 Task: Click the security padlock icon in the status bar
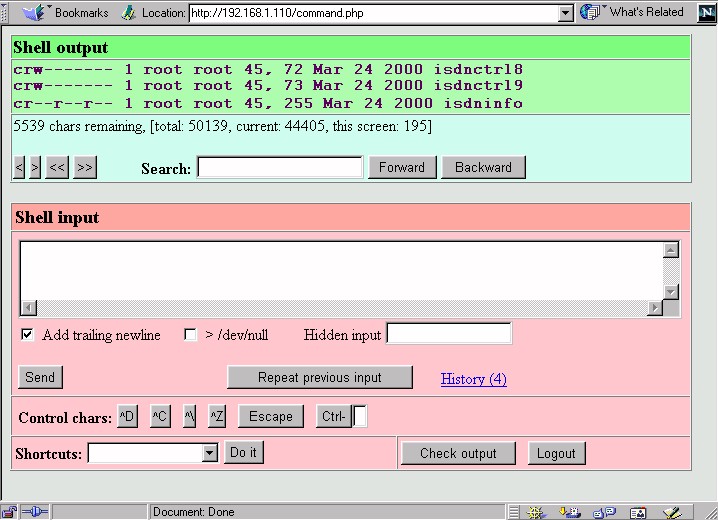[x=9, y=512]
